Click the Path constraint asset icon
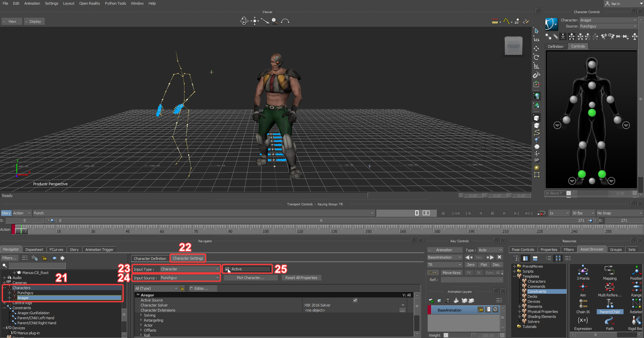This screenshot has width=644, height=338. tap(609, 321)
